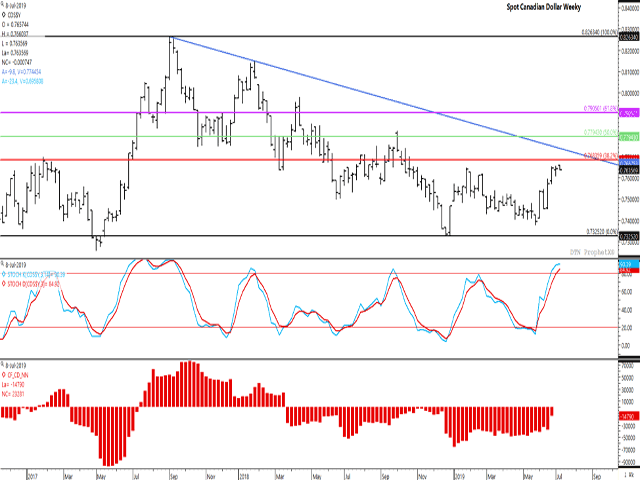This screenshot has height=480, width=640.
Task: Click the blue 'A=-9.8' trendline readout
Action: [21, 72]
